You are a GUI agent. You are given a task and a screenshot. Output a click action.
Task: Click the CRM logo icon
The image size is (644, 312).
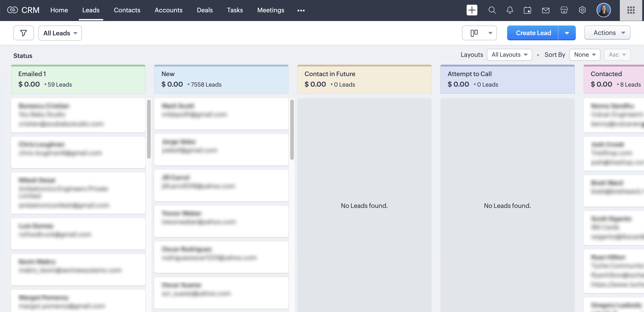coord(13,10)
